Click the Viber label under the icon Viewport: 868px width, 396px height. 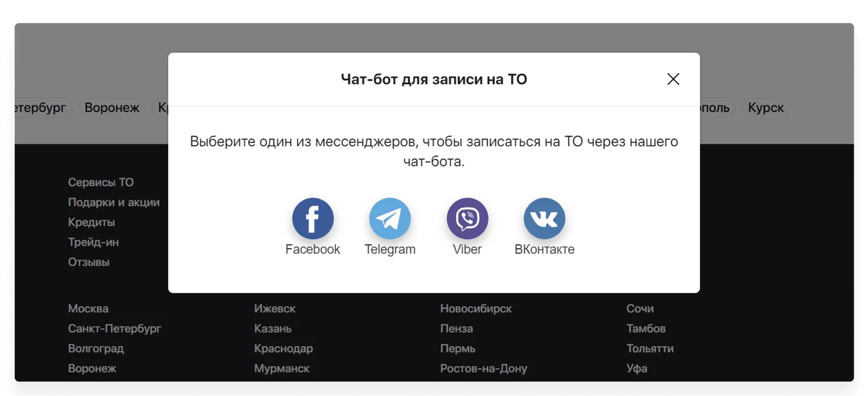pyautogui.click(x=467, y=249)
